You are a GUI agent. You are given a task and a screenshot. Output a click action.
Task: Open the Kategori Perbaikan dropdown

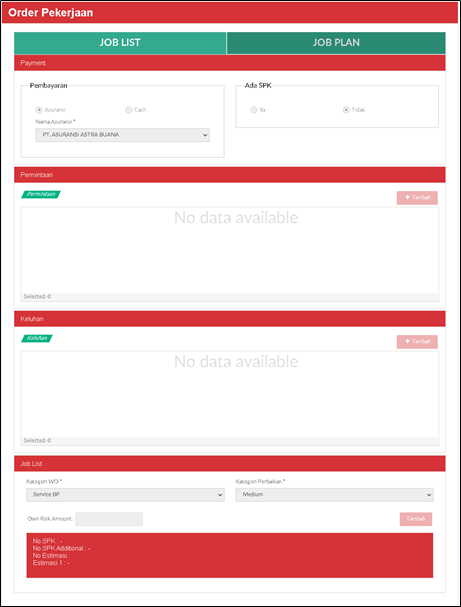(334, 495)
